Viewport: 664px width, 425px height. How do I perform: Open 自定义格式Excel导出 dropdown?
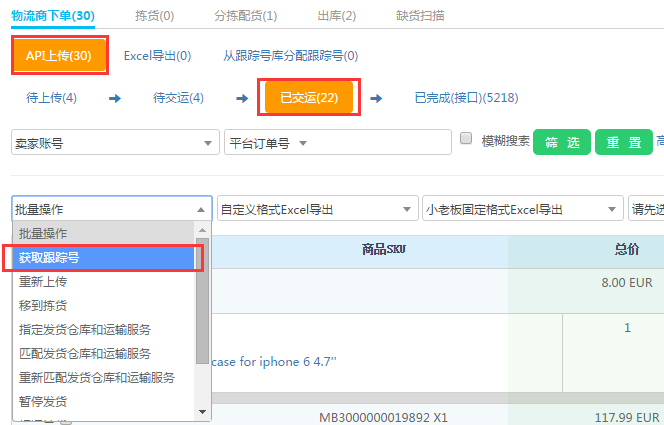pyautogui.click(x=317, y=209)
